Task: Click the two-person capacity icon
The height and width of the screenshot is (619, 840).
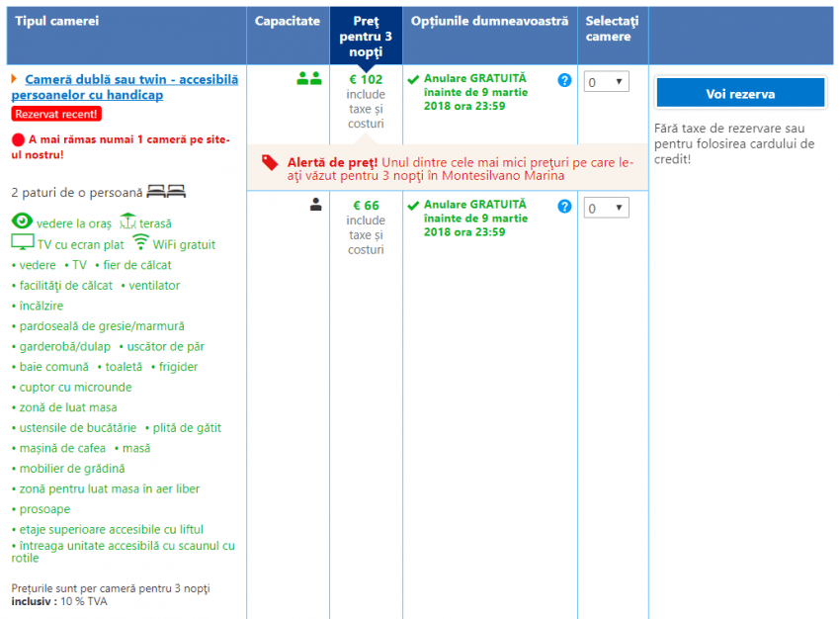Action: click(x=309, y=79)
